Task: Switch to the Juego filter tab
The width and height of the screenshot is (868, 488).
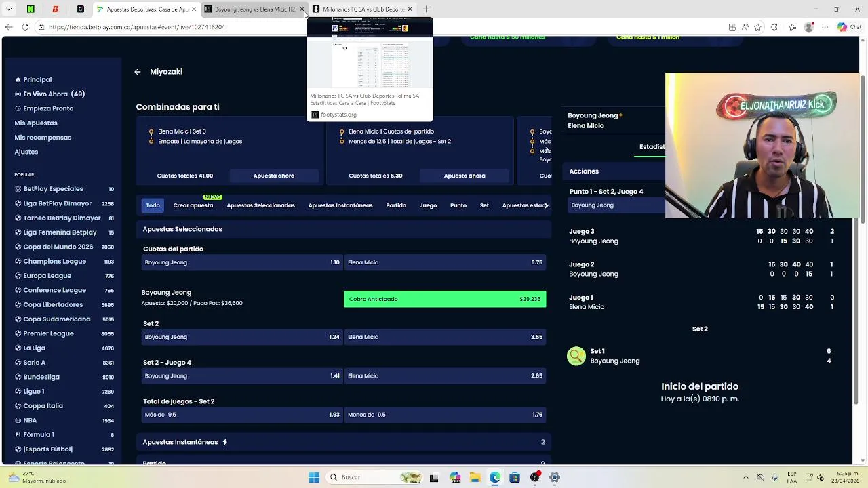Action: 428,205
